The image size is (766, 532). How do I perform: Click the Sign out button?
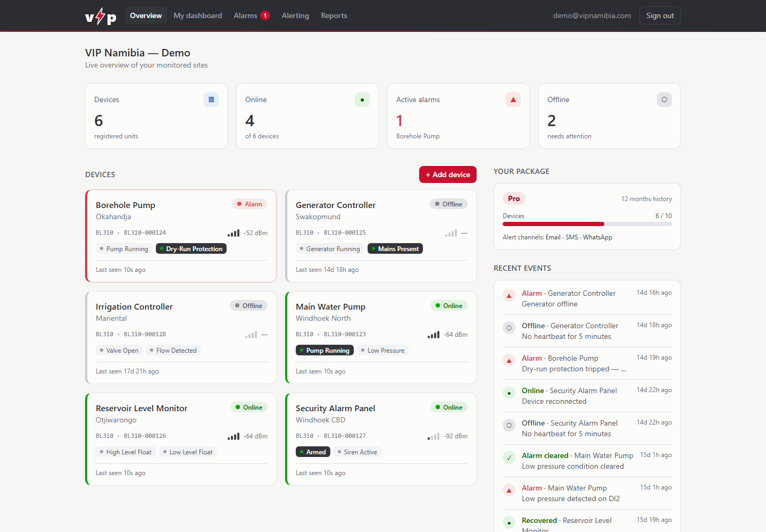pos(660,15)
